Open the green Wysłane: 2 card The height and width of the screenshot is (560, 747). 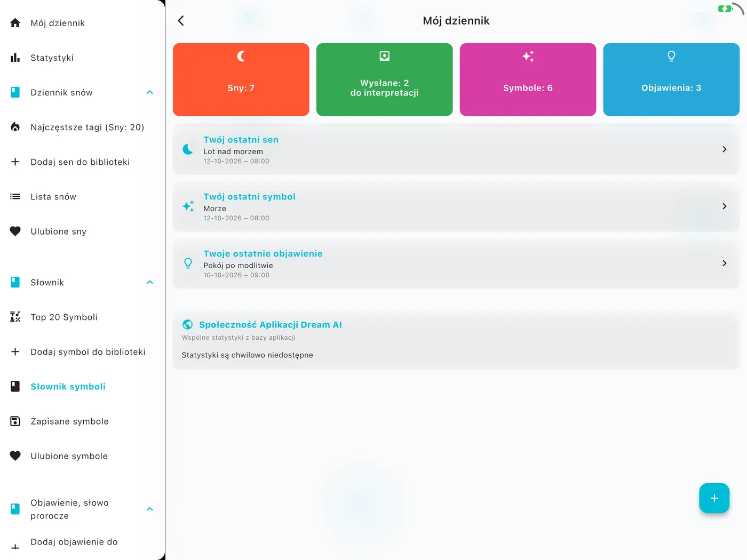point(385,79)
